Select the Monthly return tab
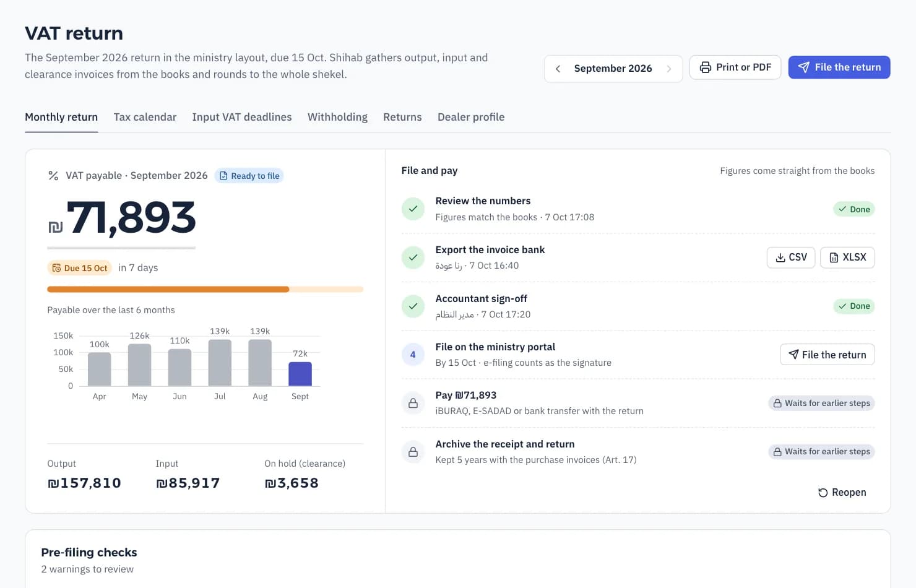This screenshot has width=916, height=588. 61,117
